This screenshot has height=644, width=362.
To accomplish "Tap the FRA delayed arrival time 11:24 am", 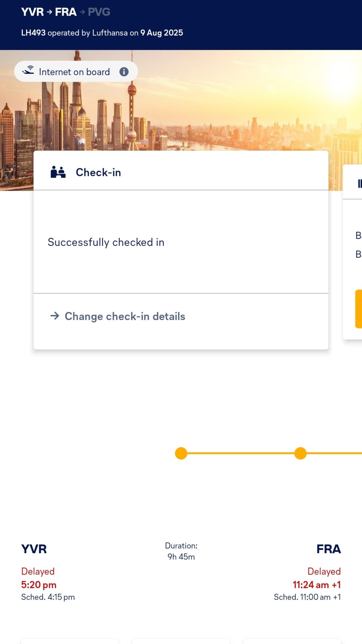I will click(316, 585).
